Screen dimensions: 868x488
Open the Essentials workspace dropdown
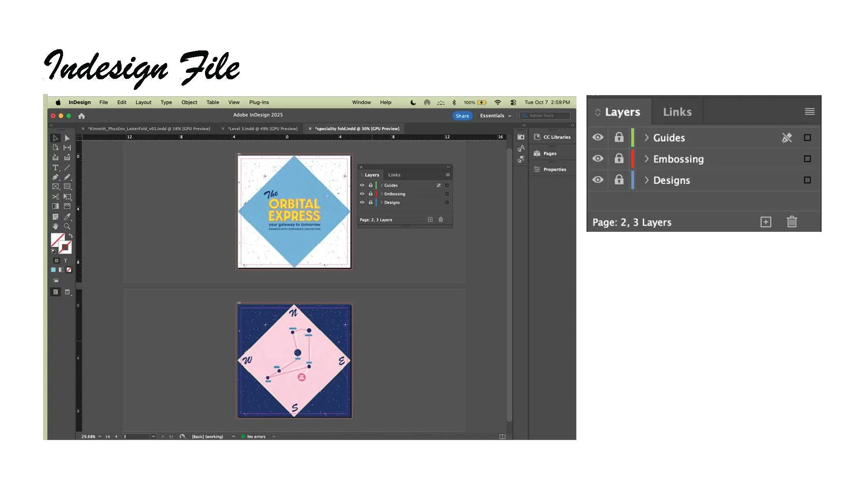click(x=495, y=116)
